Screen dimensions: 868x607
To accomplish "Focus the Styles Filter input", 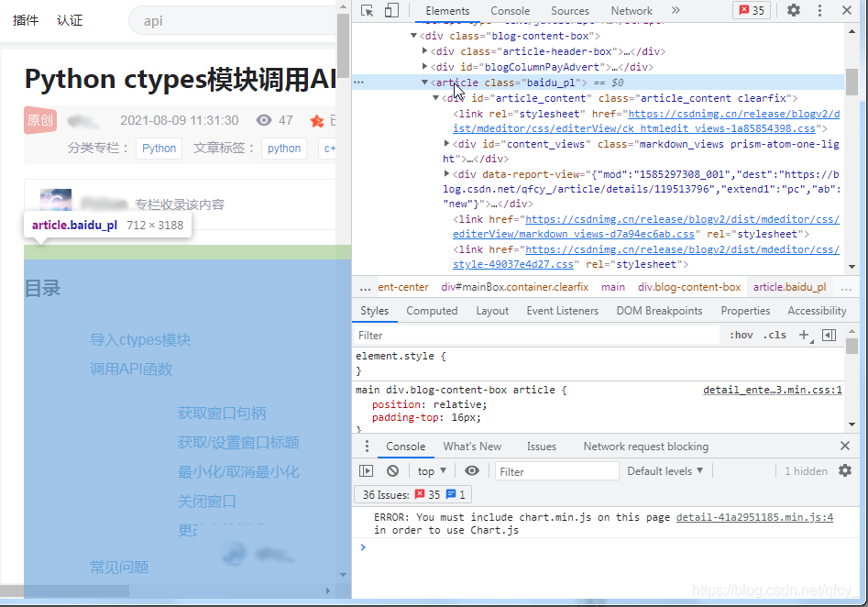I will pos(536,335).
